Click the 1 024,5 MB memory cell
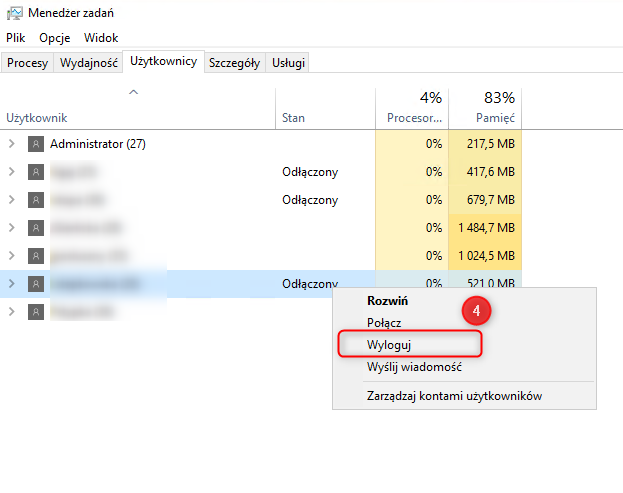Viewport: 623px width, 493px height. [486, 255]
